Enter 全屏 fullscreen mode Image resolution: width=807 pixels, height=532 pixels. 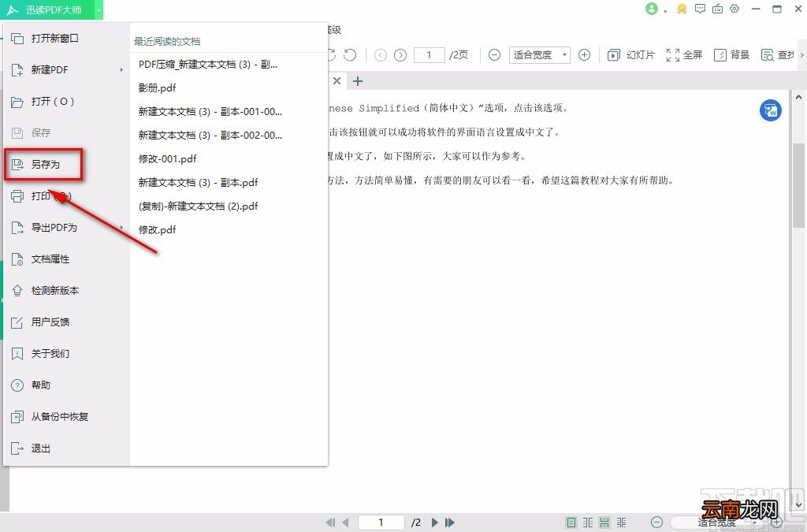[x=684, y=55]
